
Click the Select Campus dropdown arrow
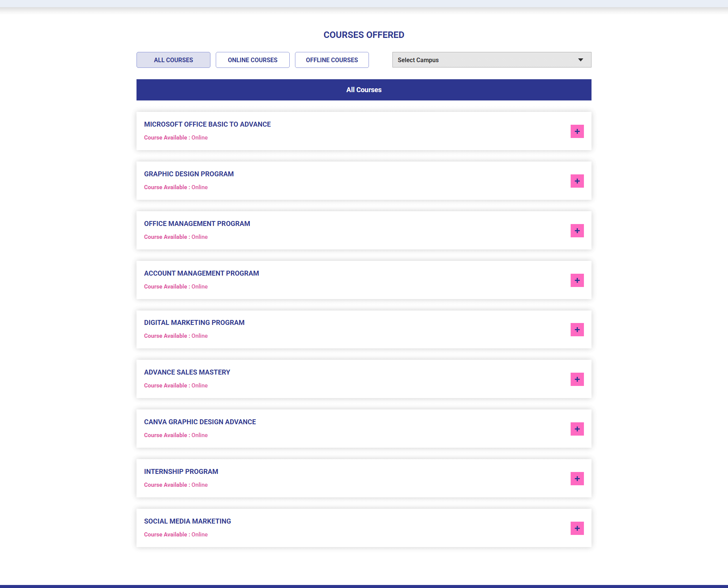click(x=581, y=60)
